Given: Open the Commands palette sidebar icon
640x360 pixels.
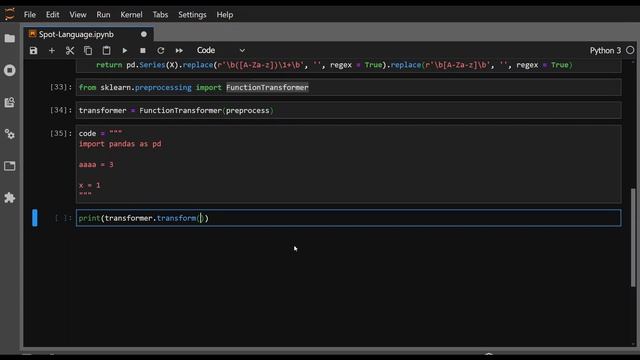Looking at the screenshot, I should click(x=9, y=102).
